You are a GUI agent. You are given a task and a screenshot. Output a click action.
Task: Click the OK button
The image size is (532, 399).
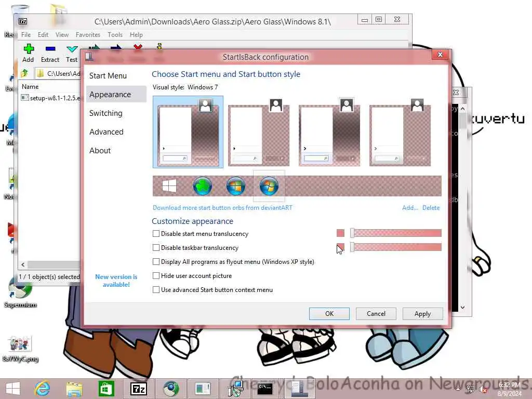coord(329,313)
